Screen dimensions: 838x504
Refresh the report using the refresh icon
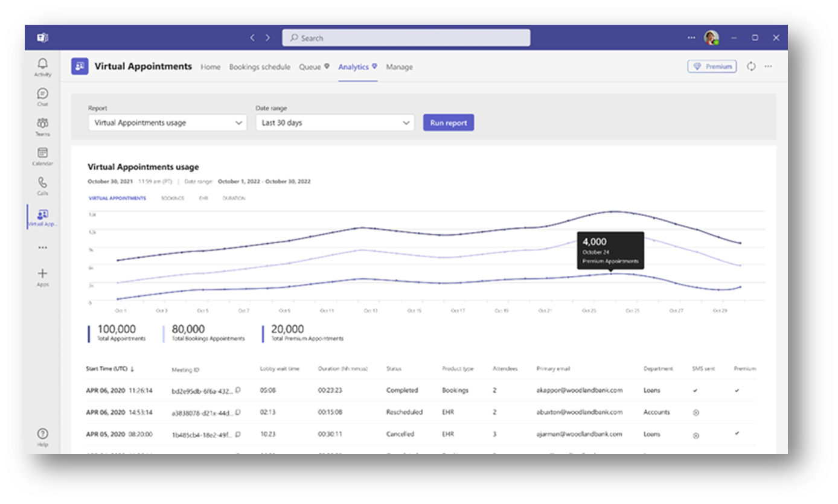click(x=751, y=66)
